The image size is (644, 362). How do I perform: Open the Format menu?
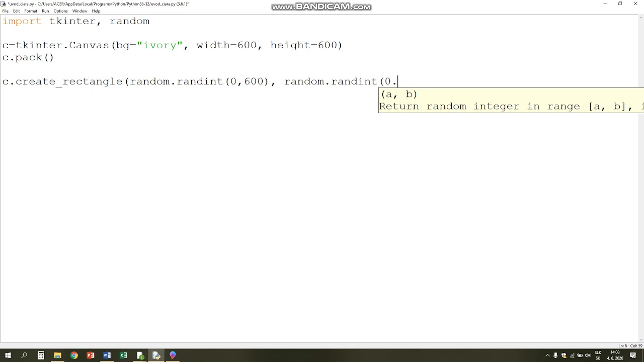pyautogui.click(x=31, y=11)
